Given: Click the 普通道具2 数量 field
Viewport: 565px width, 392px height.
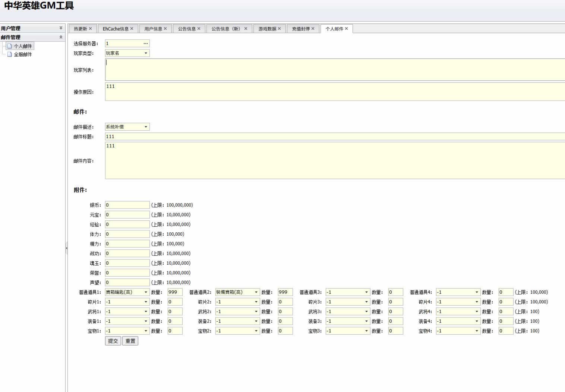Looking at the screenshot, I should point(285,292).
